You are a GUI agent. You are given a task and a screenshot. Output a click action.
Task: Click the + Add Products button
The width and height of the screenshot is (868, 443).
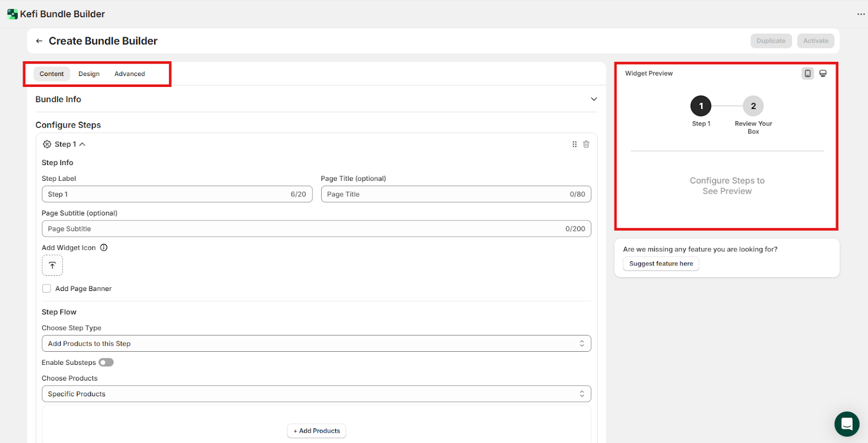tap(316, 431)
